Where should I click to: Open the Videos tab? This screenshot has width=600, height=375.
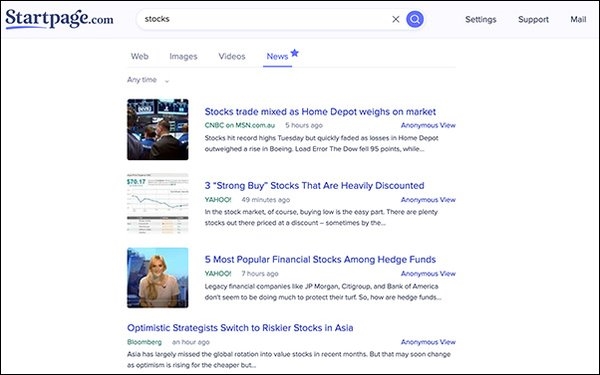pos(232,56)
